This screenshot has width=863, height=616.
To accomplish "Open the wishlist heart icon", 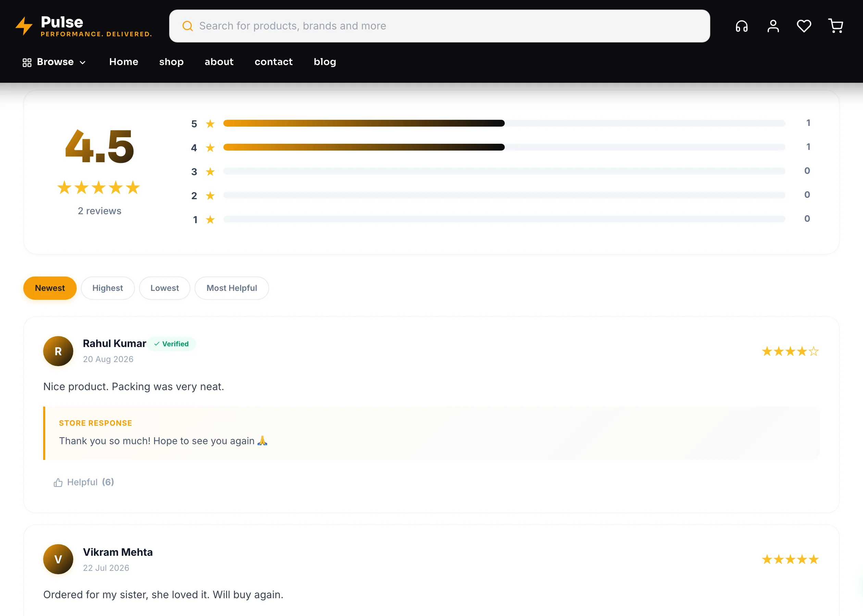I will tap(804, 26).
